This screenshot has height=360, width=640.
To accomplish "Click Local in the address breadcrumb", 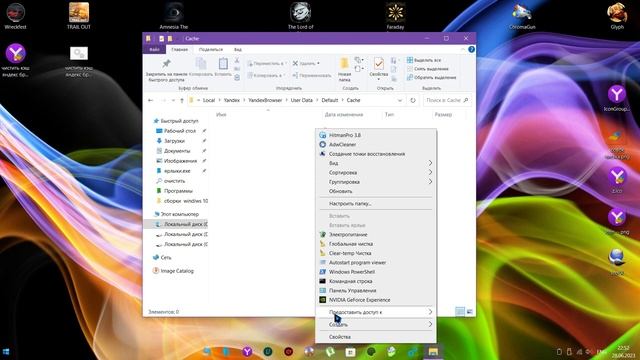I will [x=209, y=100].
